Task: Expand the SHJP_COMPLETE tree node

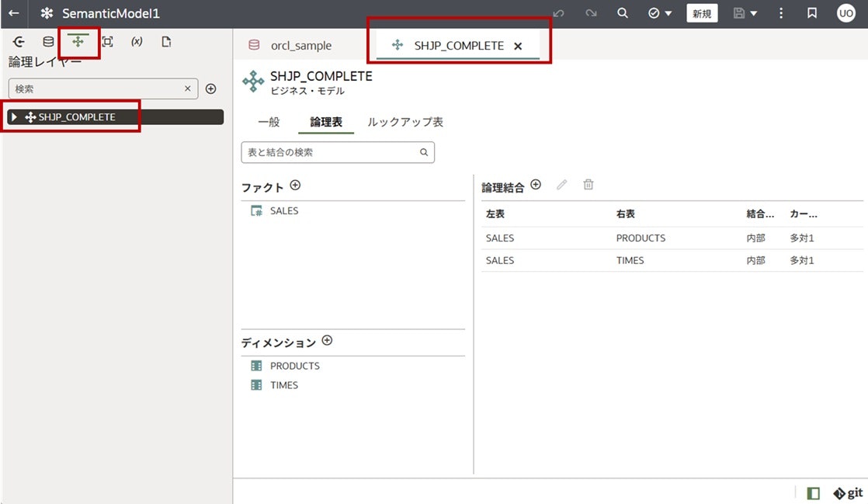Action: (x=15, y=116)
